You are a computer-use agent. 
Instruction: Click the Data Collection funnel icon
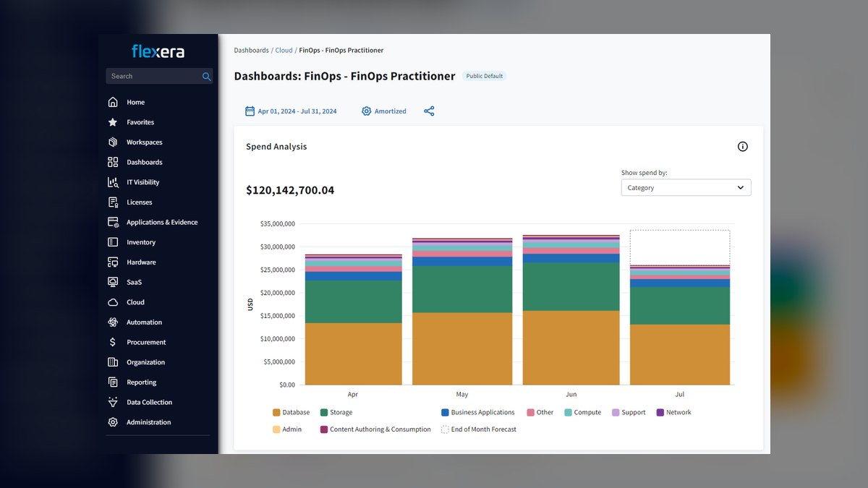pyautogui.click(x=113, y=402)
